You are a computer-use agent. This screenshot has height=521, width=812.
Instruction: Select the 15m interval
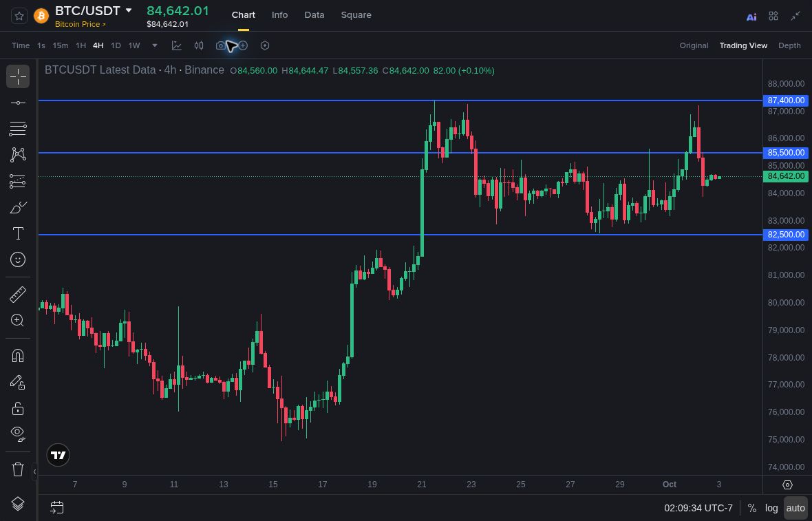coord(61,45)
